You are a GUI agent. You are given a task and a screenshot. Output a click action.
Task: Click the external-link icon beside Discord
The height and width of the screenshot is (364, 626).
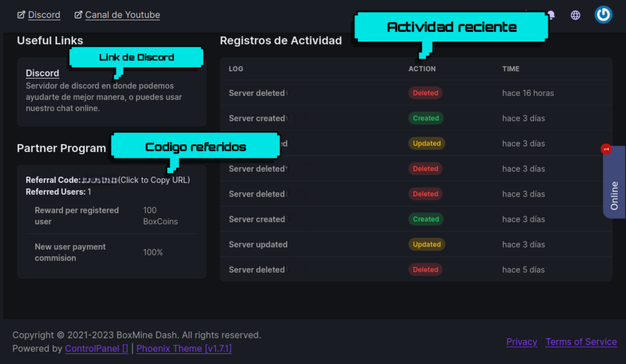[21, 14]
